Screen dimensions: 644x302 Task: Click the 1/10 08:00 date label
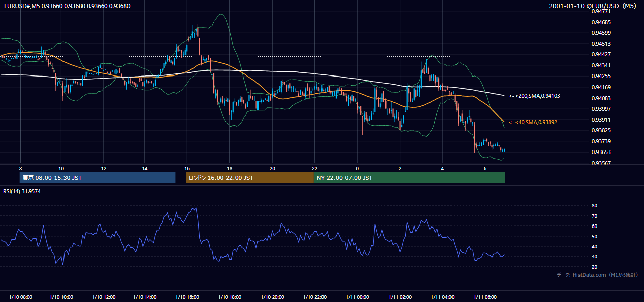click(x=21, y=297)
